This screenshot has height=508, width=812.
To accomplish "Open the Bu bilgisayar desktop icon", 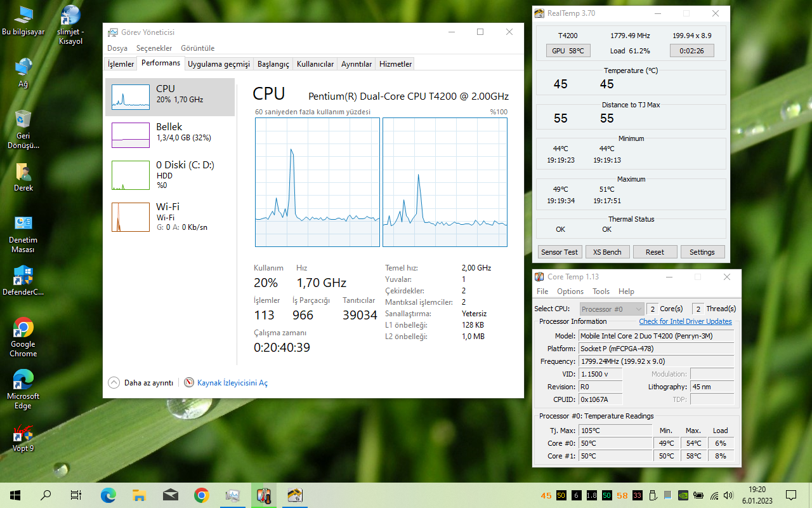I will pyautogui.click(x=23, y=21).
